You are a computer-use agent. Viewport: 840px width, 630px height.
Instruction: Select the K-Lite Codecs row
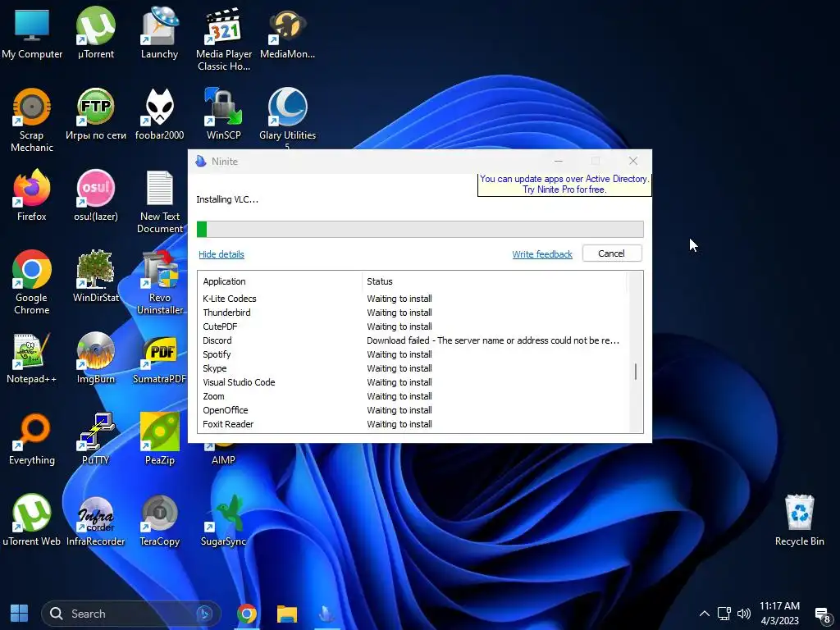click(x=412, y=299)
